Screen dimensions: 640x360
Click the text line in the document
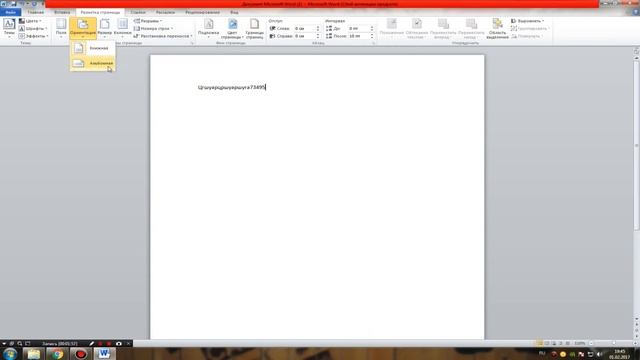click(x=232, y=87)
